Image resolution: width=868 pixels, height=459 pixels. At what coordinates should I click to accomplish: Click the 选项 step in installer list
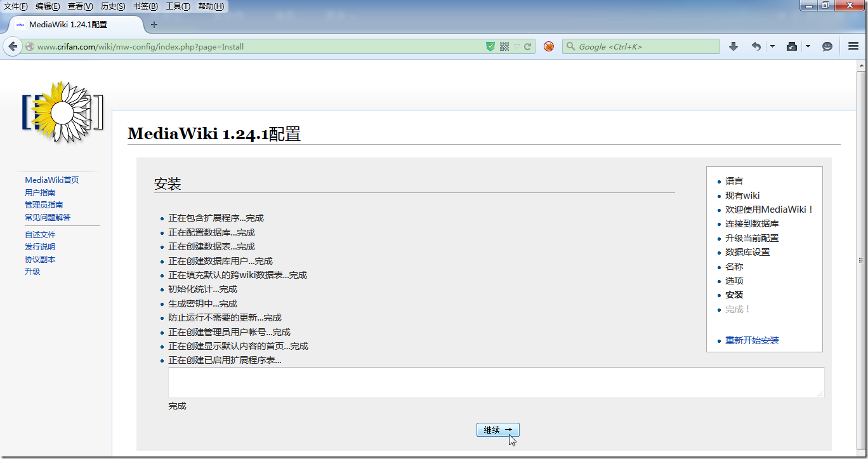point(734,281)
